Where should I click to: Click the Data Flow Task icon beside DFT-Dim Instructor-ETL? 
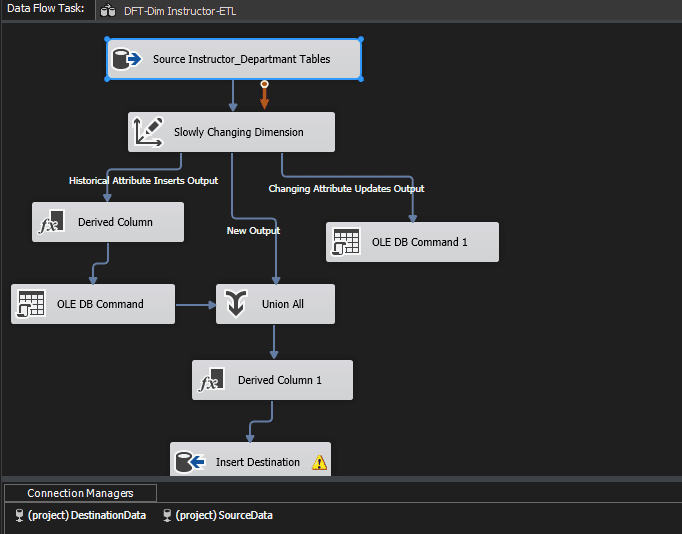click(108, 11)
